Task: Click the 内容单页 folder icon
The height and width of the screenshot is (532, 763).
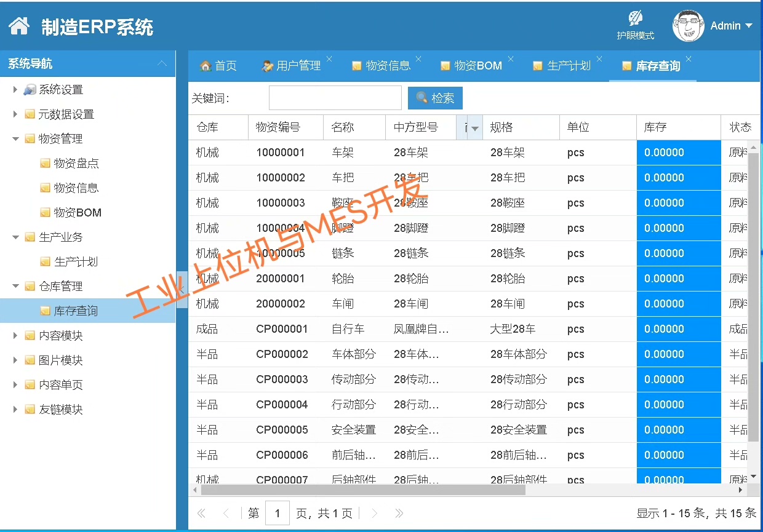Action: pos(30,385)
